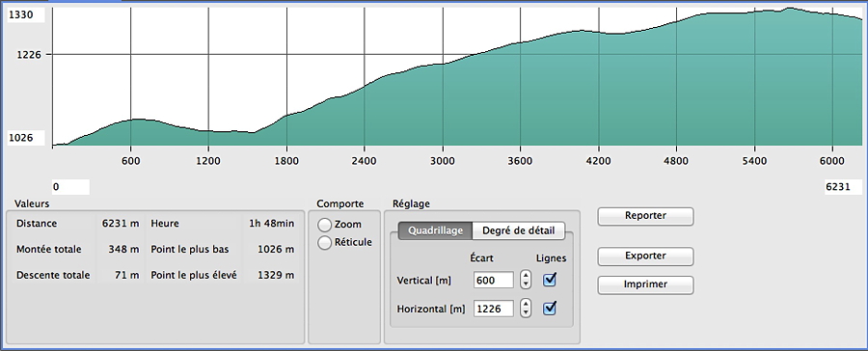Image resolution: width=868 pixels, height=351 pixels.
Task: Click the Point le plus bas label
Action: click(189, 249)
